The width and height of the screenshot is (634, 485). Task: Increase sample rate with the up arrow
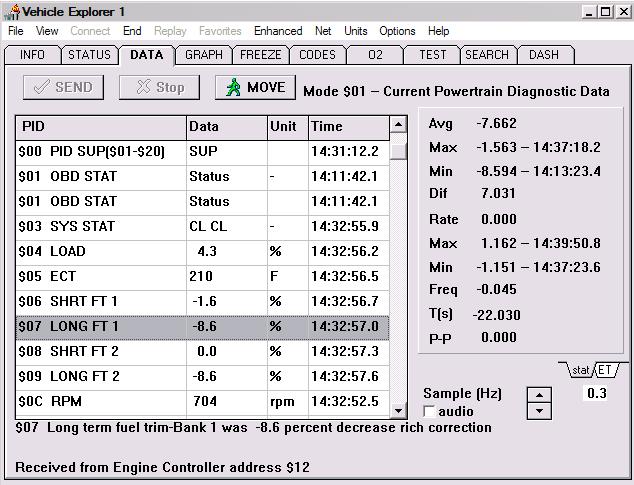(x=538, y=394)
